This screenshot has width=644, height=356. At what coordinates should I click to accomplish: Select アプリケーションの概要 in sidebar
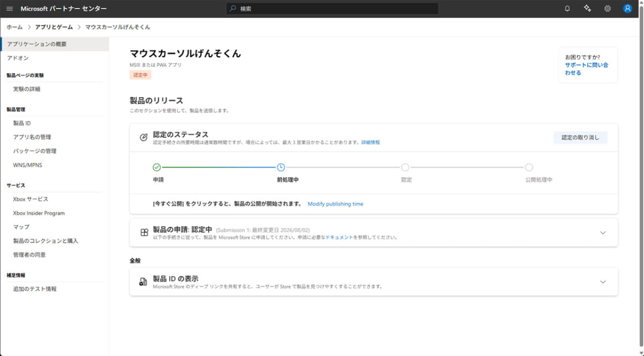pyautogui.click(x=55, y=44)
